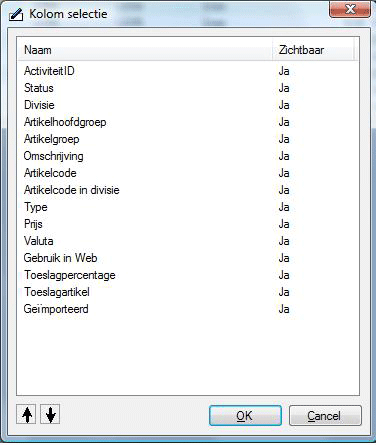Cancel the column selection dialog
376x445 pixels.
(325, 416)
